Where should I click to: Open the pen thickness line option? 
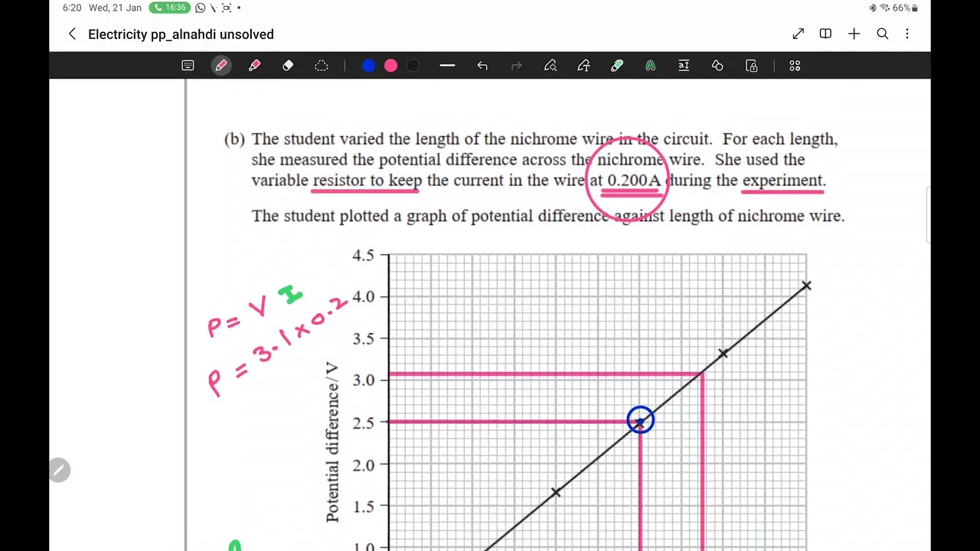[447, 66]
